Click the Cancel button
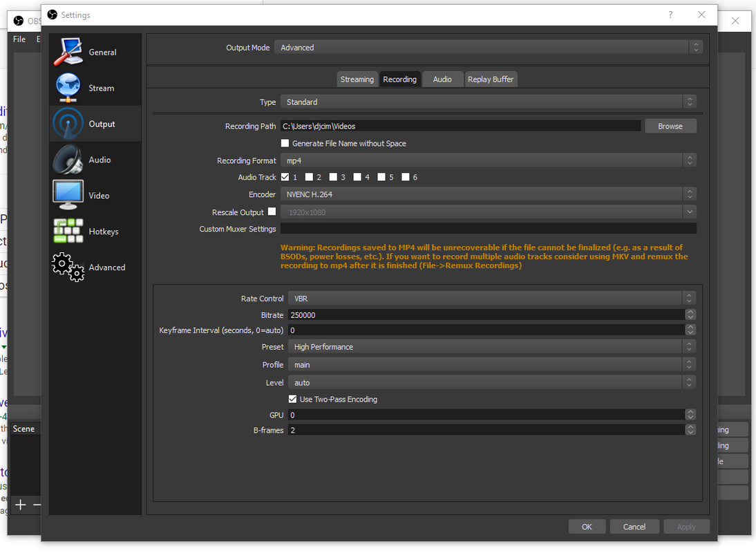The height and width of the screenshot is (553, 756). tap(634, 527)
